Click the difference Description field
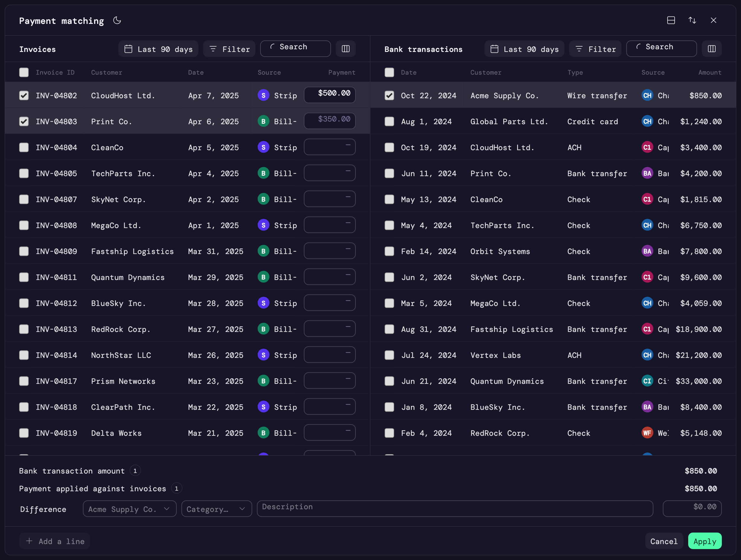741x560 pixels. (455, 509)
